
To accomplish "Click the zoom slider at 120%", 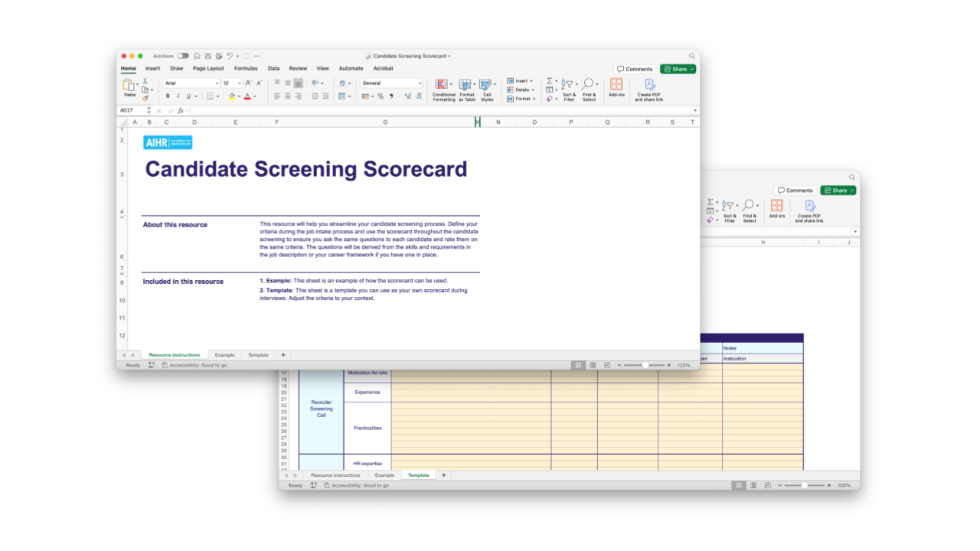I will coord(645,365).
